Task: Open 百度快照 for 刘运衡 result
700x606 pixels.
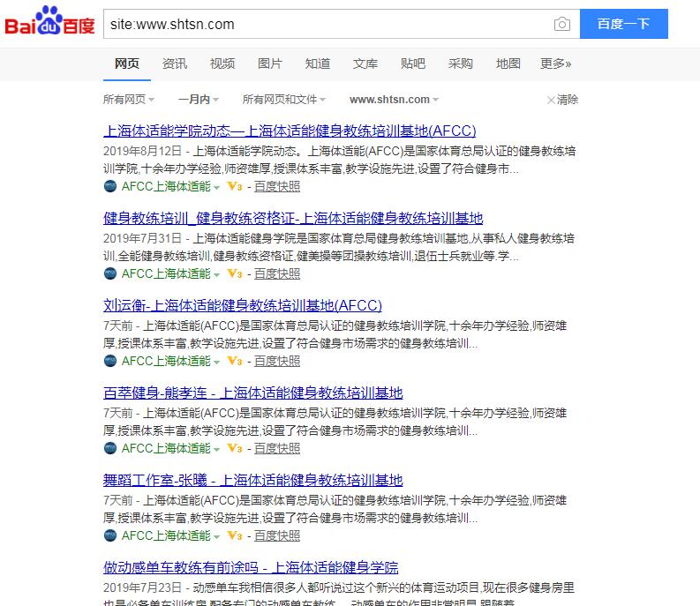Action: (277, 361)
